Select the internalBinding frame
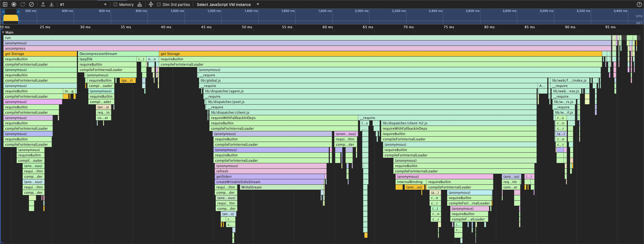Viewport: 644px width, 244px height. click(x=411, y=182)
